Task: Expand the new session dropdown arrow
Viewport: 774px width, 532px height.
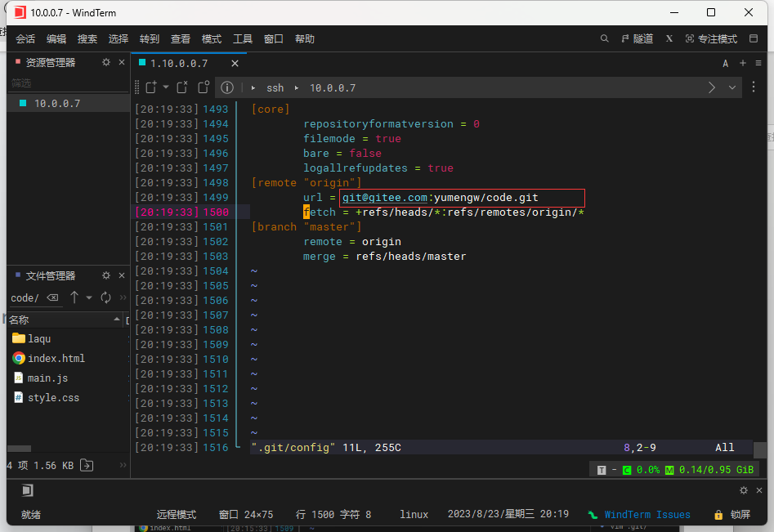Action: point(166,87)
